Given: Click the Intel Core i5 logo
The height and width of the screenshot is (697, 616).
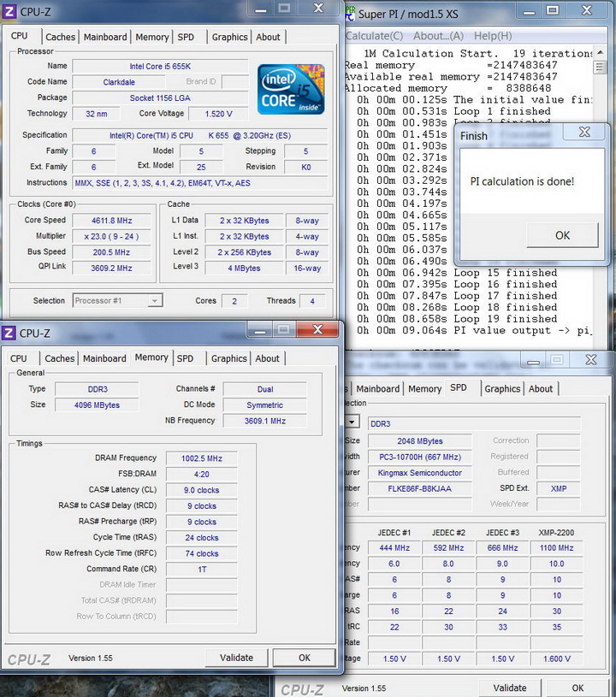Looking at the screenshot, I should [x=291, y=89].
